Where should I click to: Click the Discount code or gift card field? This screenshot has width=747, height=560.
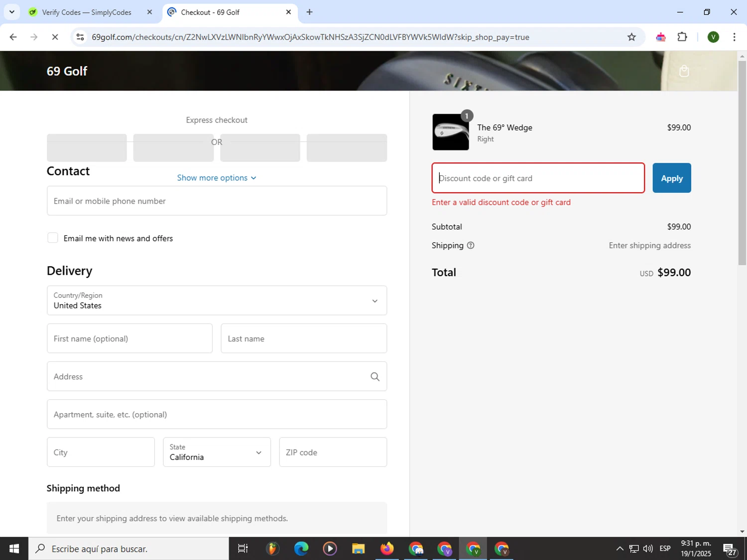click(538, 178)
